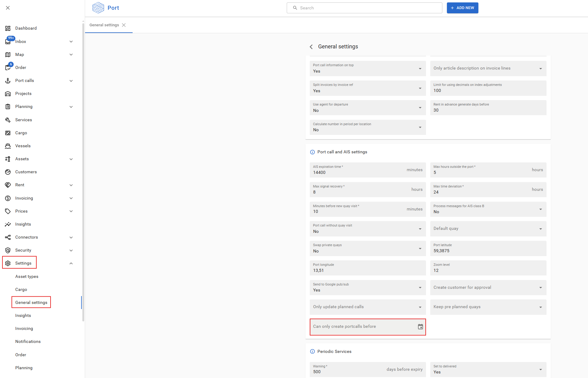
Task: Open Port call information on top dropdown
Action: click(x=367, y=69)
